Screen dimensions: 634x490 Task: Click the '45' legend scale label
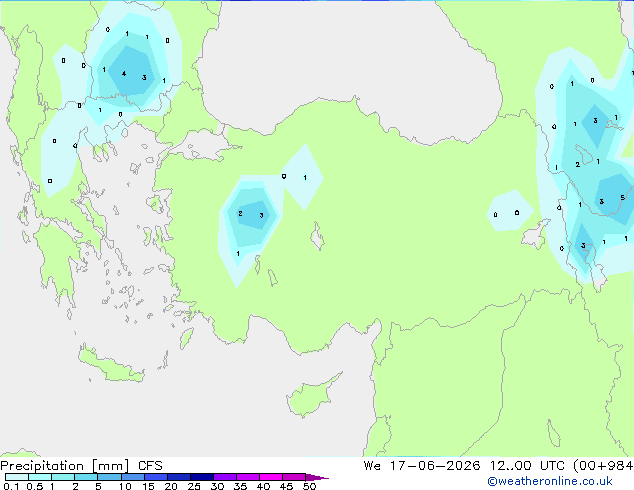click(286, 486)
